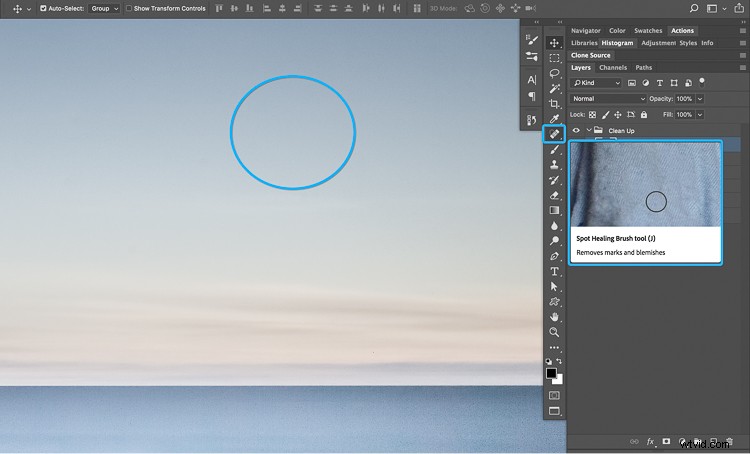This screenshot has width=750, height=454.
Task: Turn layer filtering switch on or off
Action: point(702,82)
